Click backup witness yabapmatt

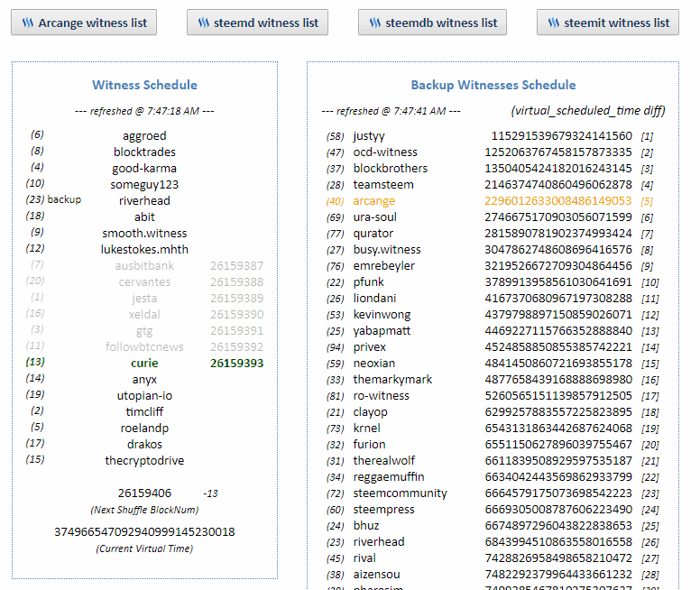382,331
